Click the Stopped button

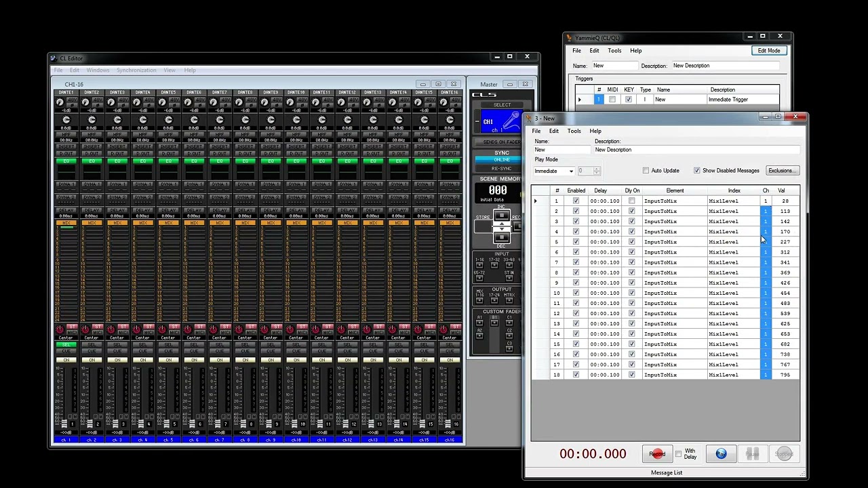(784, 454)
